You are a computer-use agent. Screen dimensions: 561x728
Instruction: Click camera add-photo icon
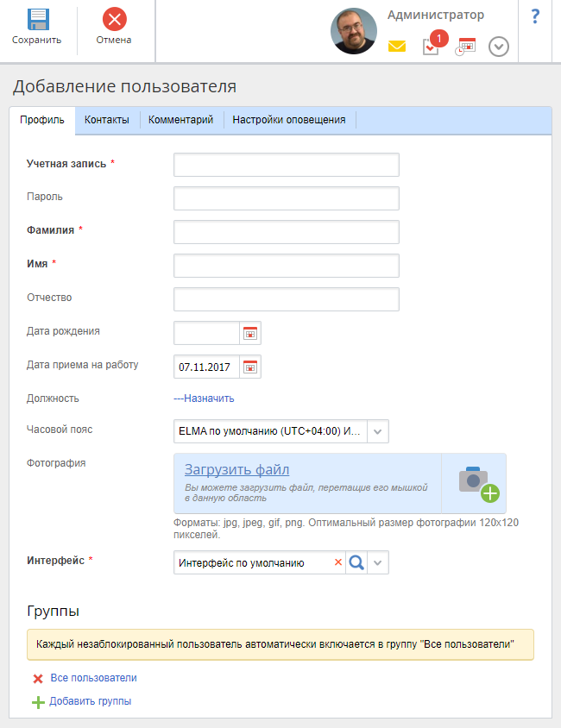(478, 484)
